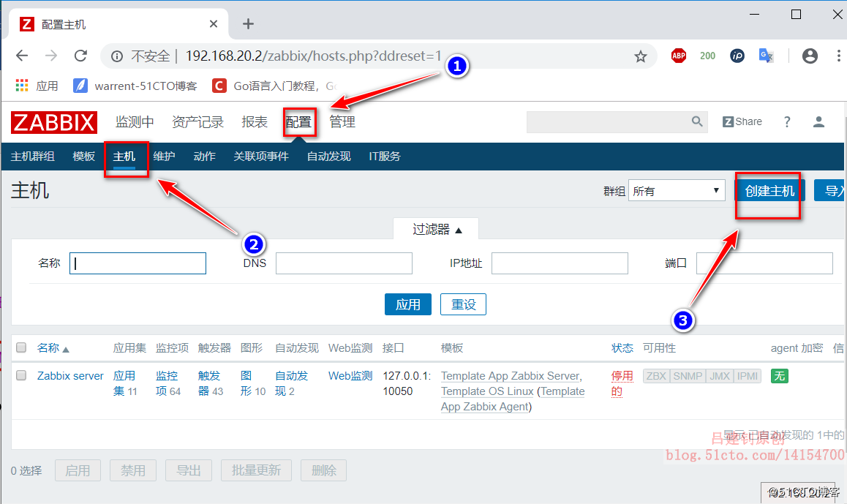Open the 监测中 top menu
The width and height of the screenshot is (847, 504).
pyautogui.click(x=135, y=121)
